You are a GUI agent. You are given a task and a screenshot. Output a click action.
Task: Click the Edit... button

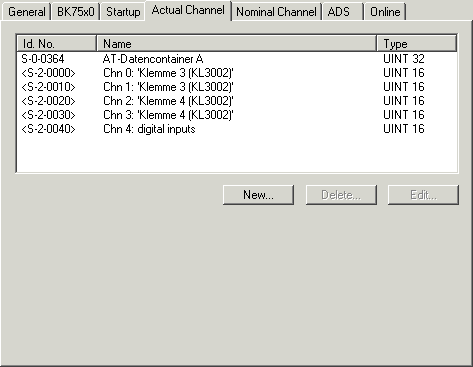[423, 195]
